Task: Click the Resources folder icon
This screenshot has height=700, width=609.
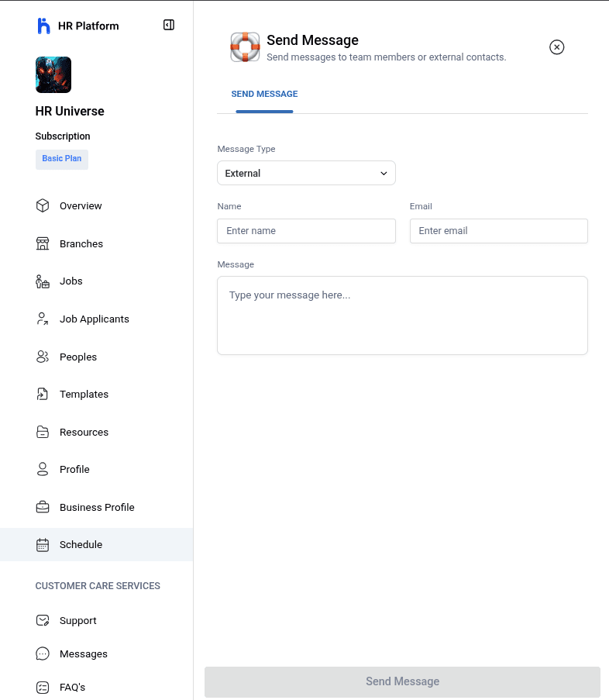Action: 43,432
